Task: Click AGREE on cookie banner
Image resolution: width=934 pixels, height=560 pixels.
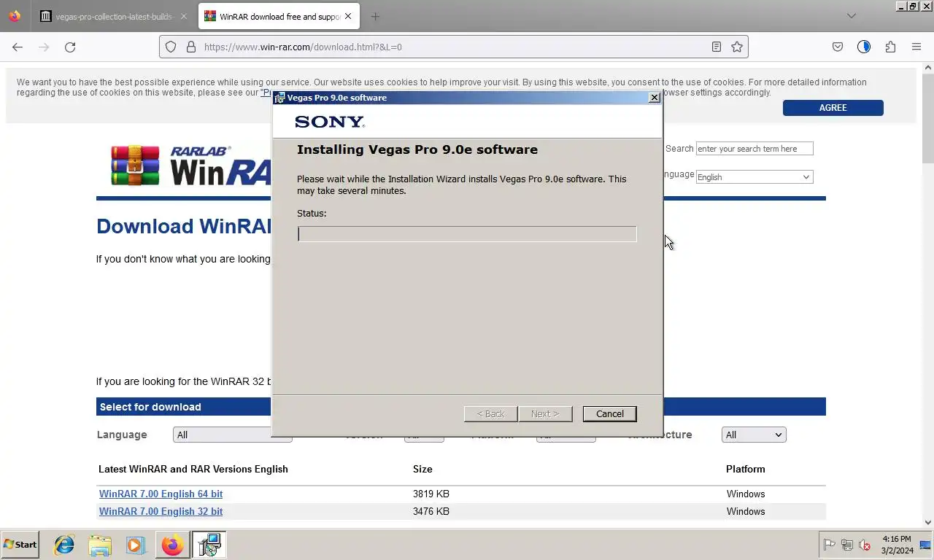Action: [x=833, y=108]
